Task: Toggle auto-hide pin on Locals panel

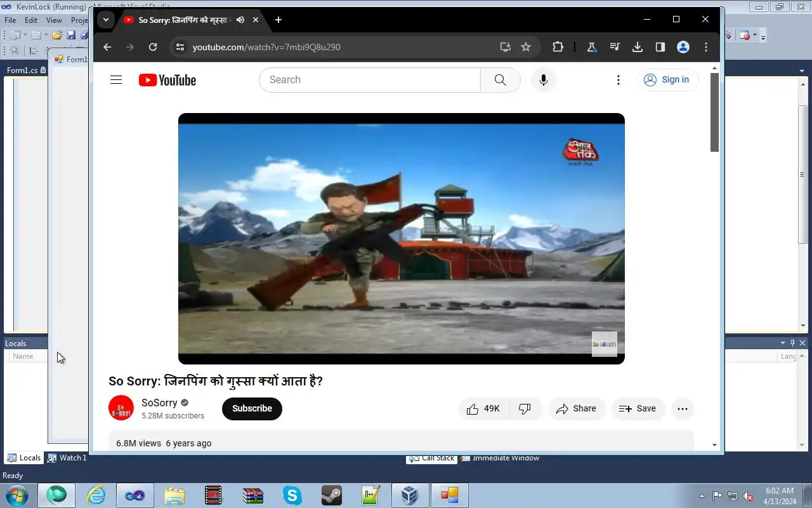Action: click(x=793, y=343)
